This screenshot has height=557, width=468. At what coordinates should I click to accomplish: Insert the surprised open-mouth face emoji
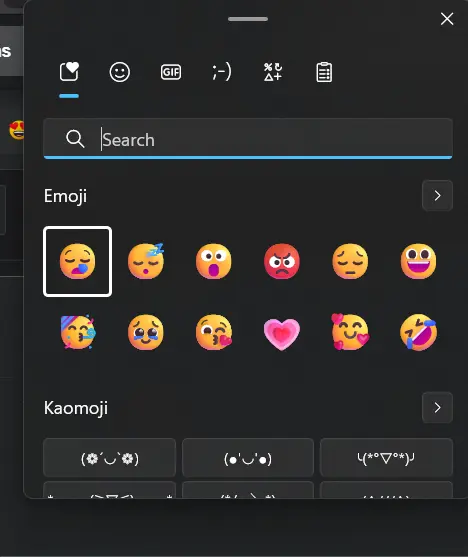point(214,261)
